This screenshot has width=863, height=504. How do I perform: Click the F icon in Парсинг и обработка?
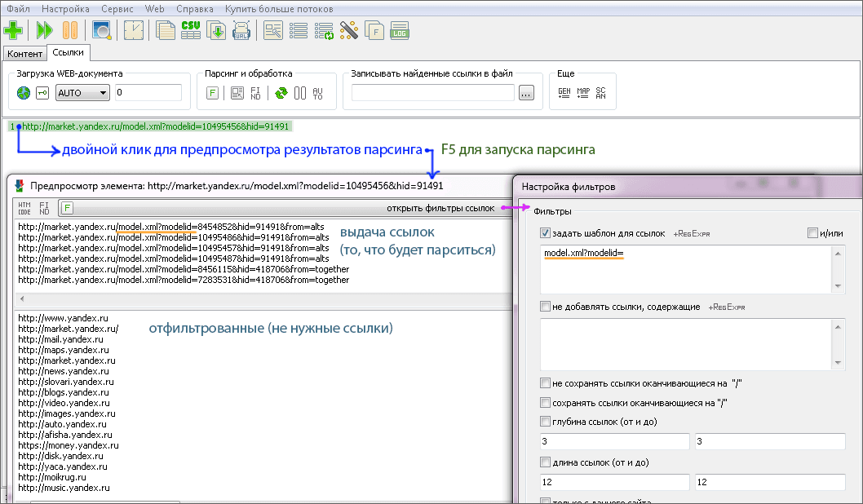click(212, 93)
